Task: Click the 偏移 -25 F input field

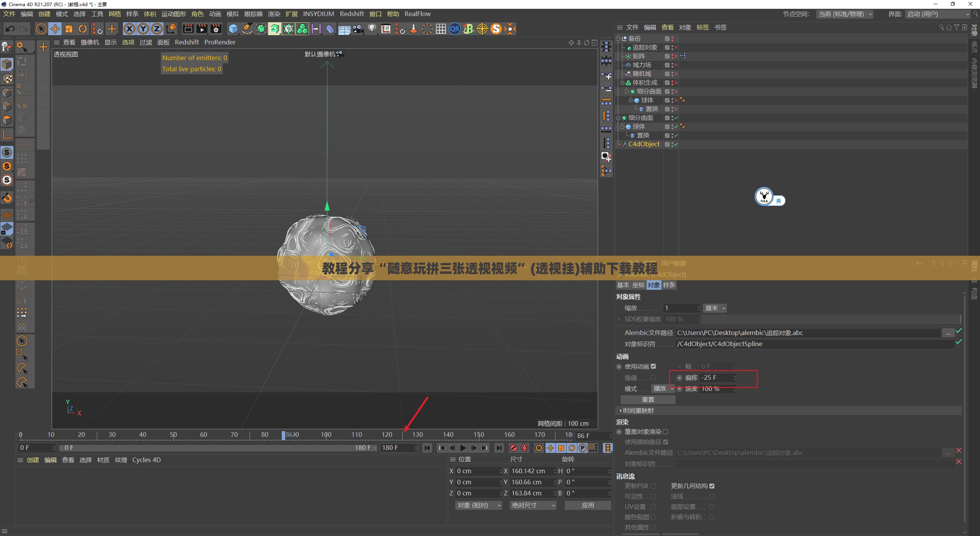Action: coord(718,378)
